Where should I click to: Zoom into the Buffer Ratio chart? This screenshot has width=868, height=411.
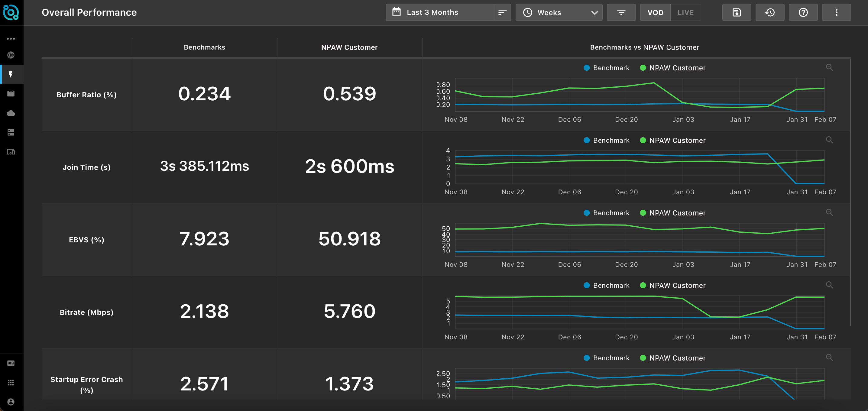(x=829, y=67)
